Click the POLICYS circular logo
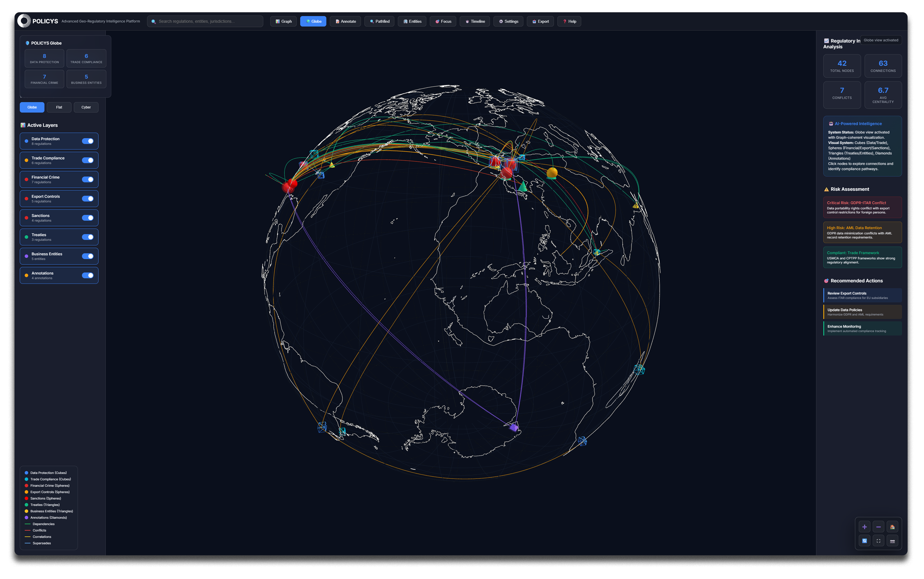Viewport: 924px width, 579px height. coord(24,21)
